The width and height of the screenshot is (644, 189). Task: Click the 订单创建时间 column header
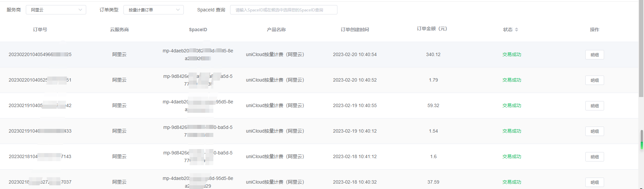(x=355, y=30)
